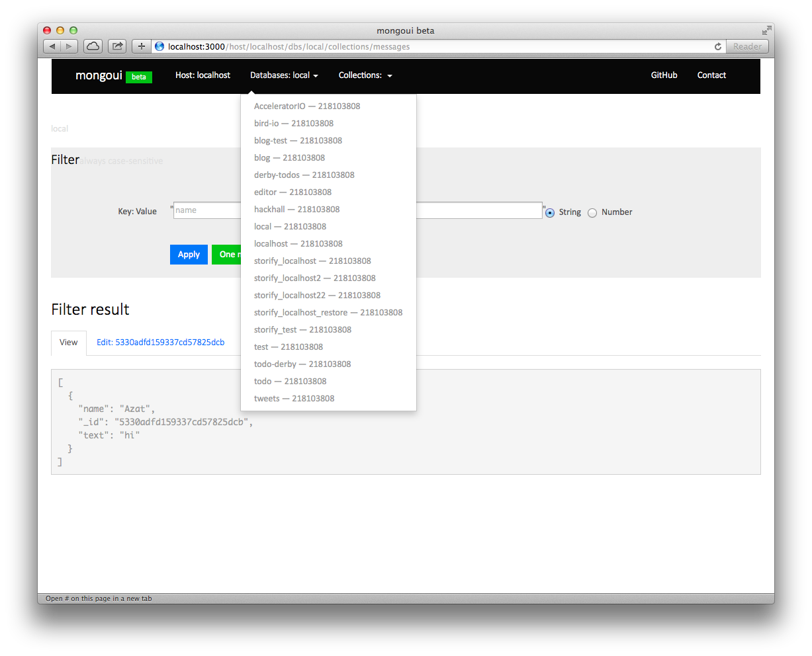Open the GitHub link in navbar
This screenshot has height=656, width=812.
(664, 75)
